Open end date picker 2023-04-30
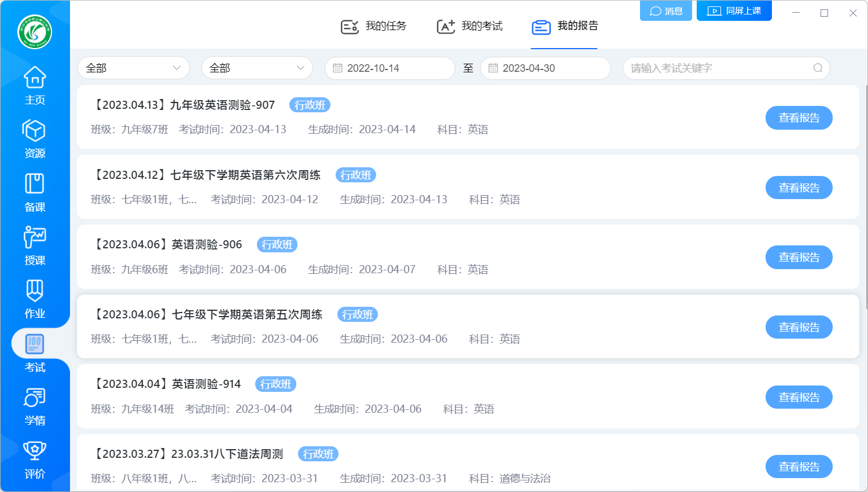This screenshot has height=492, width=868. 545,68
